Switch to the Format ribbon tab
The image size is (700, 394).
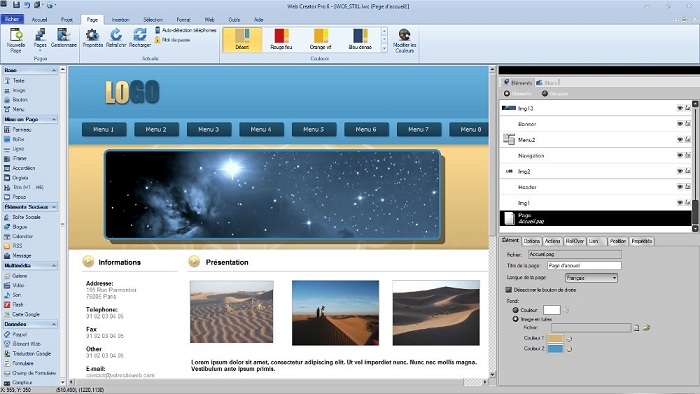point(183,20)
